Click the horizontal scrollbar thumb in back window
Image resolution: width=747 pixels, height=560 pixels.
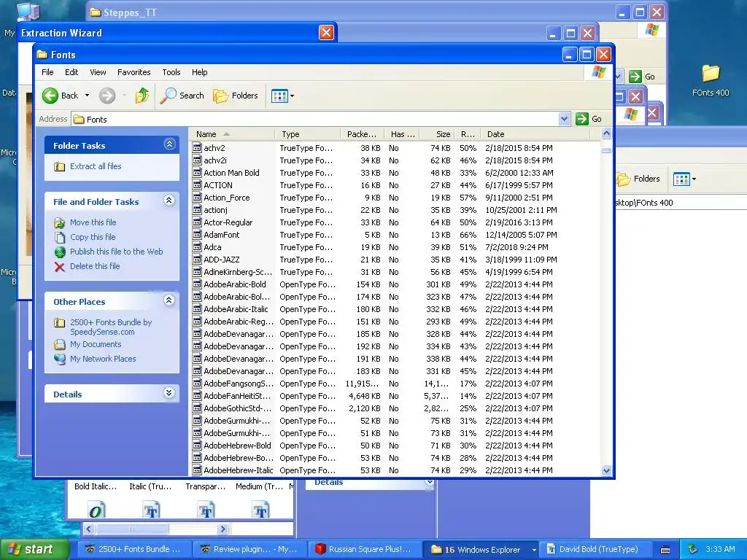[x=133, y=529]
